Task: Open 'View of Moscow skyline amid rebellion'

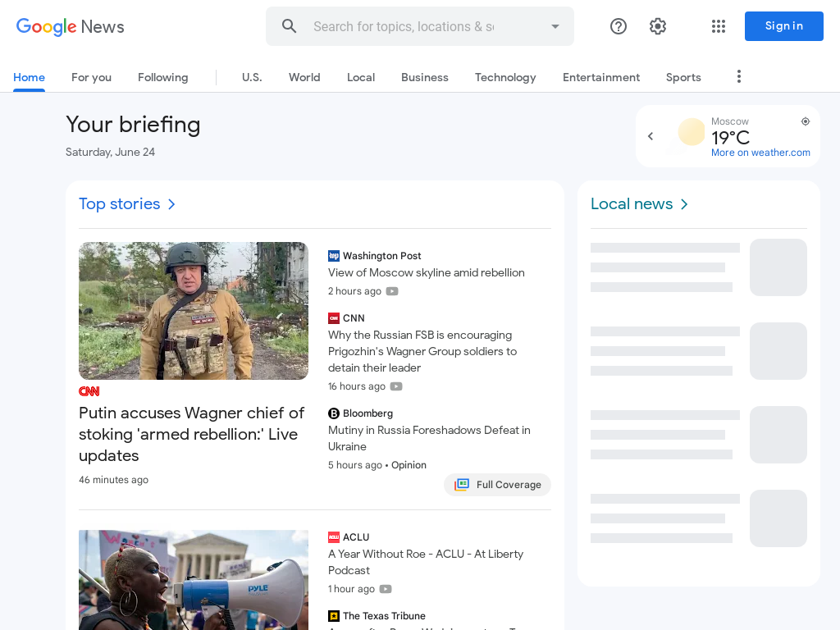Action: tap(427, 272)
